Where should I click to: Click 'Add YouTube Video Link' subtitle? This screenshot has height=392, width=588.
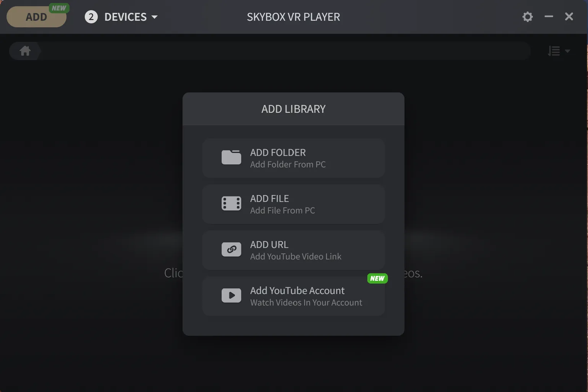(x=296, y=256)
